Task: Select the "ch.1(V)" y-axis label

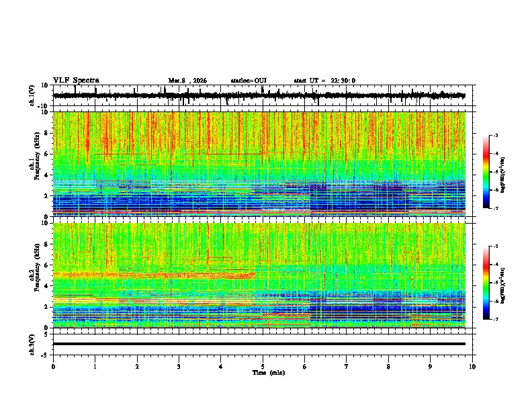Action: click(x=32, y=95)
